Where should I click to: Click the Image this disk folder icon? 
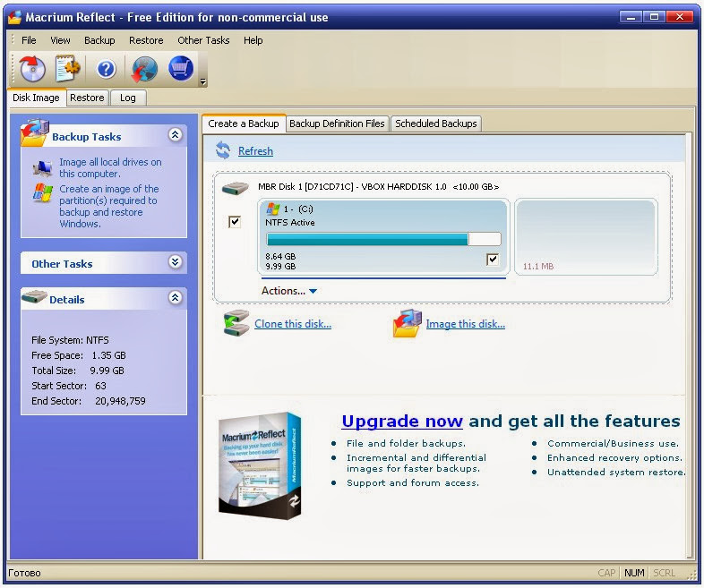point(408,323)
